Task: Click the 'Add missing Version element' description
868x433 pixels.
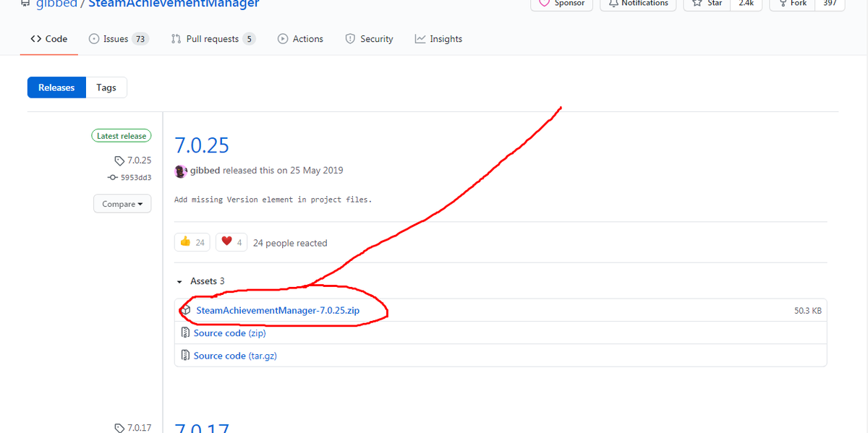Action: pos(273,200)
